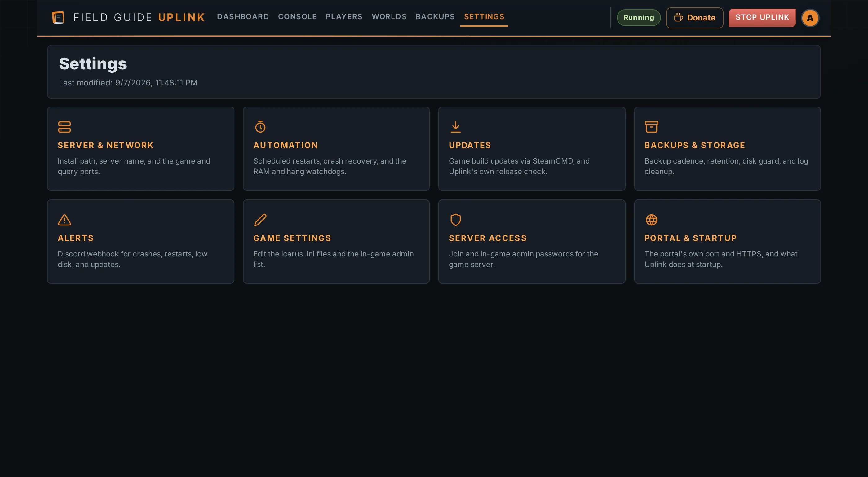
Task: Click the 'Settings' page heading
Action: [x=93, y=63]
